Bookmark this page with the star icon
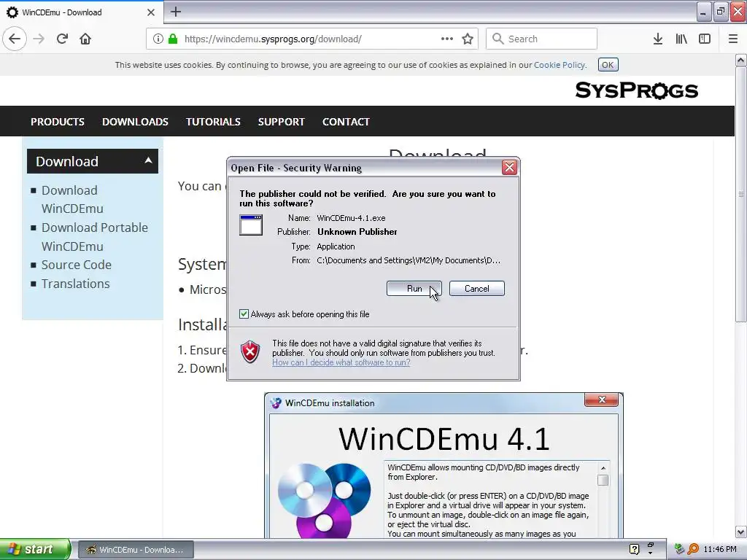747x560 pixels. [468, 39]
